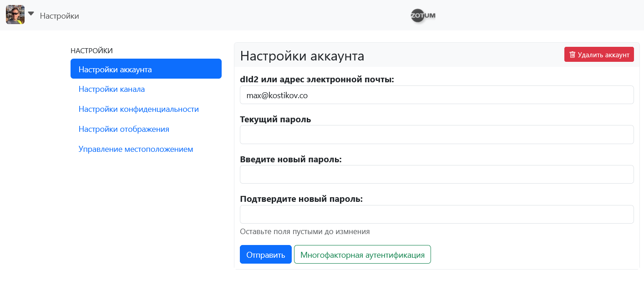Select Настройки аккаунта in sidebar

(146, 70)
